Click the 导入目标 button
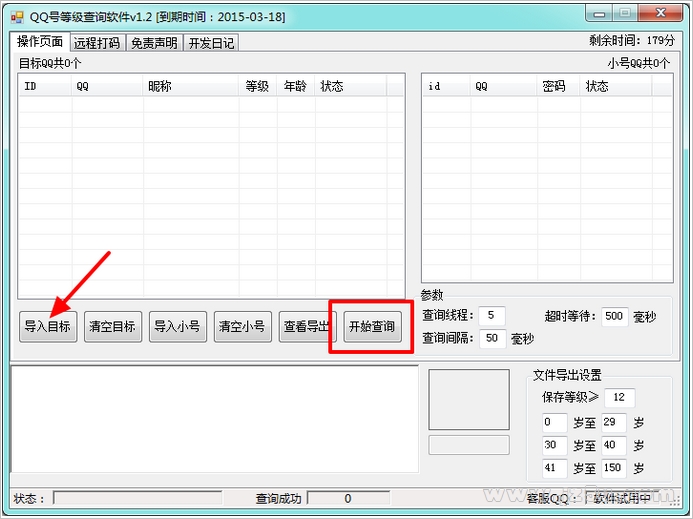Viewport: 693px width, 519px height. pyautogui.click(x=48, y=327)
